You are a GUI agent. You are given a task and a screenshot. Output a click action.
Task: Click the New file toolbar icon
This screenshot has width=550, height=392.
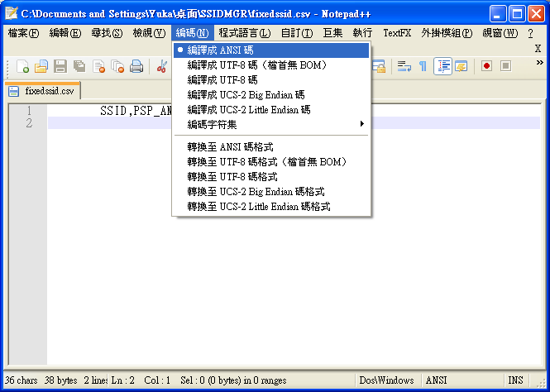click(x=22, y=66)
